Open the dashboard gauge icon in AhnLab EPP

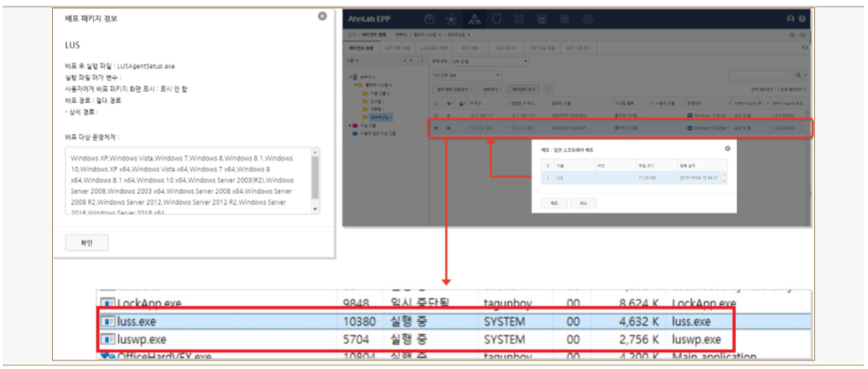pyautogui.click(x=430, y=19)
